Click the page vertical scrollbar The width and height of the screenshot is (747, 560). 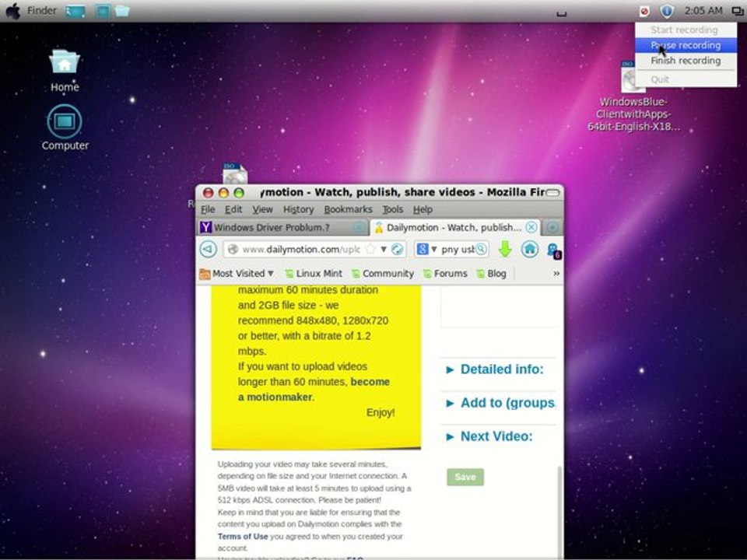(559, 512)
